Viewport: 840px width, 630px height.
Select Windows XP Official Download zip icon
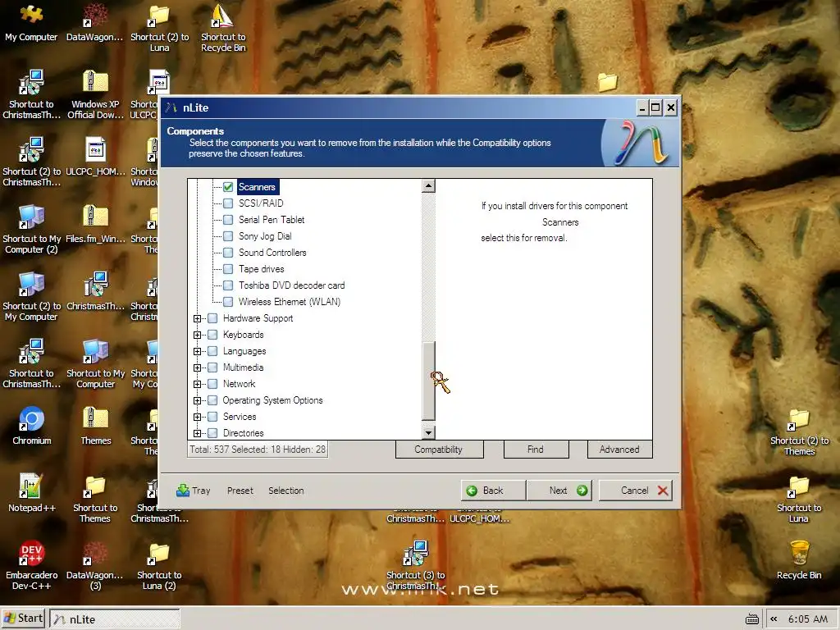[x=95, y=95]
